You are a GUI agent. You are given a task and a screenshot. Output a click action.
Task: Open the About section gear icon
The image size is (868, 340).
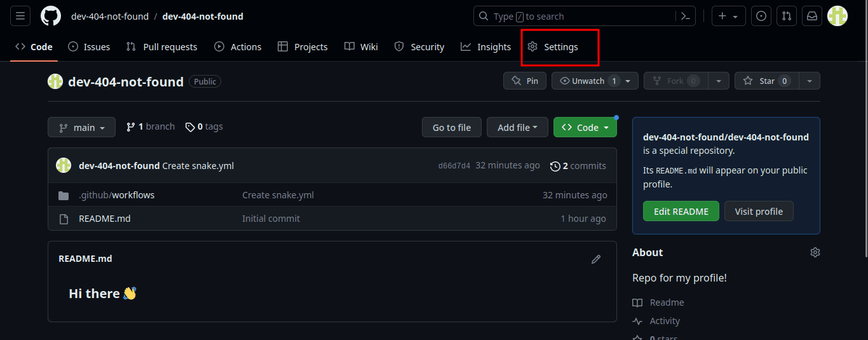tap(815, 252)
